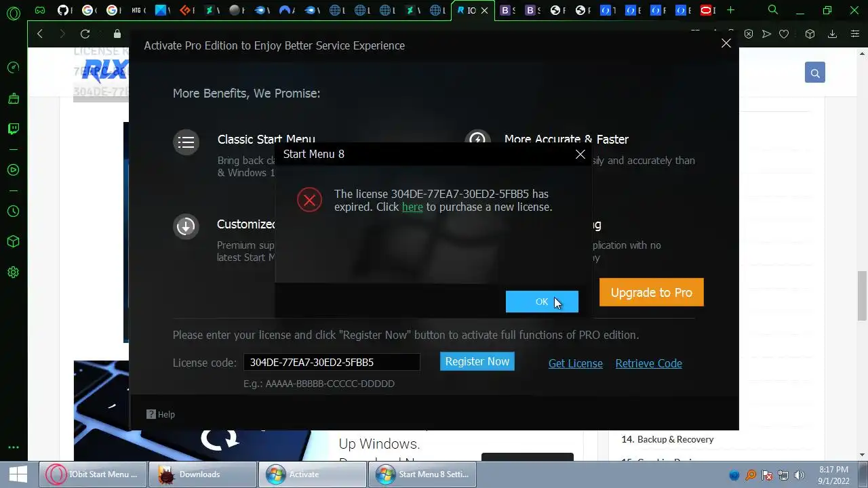
Task: Open the player icon in the sidebar
Action: point(13,170)
